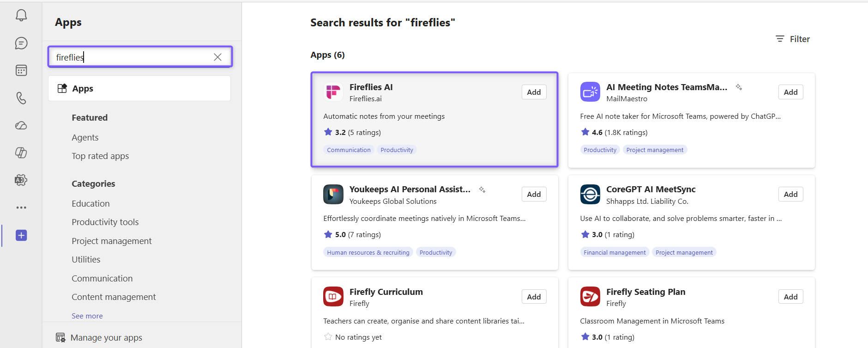Open the Firefly Curriculum app card icon
868x348 pixels.
[x=333, y=297]
